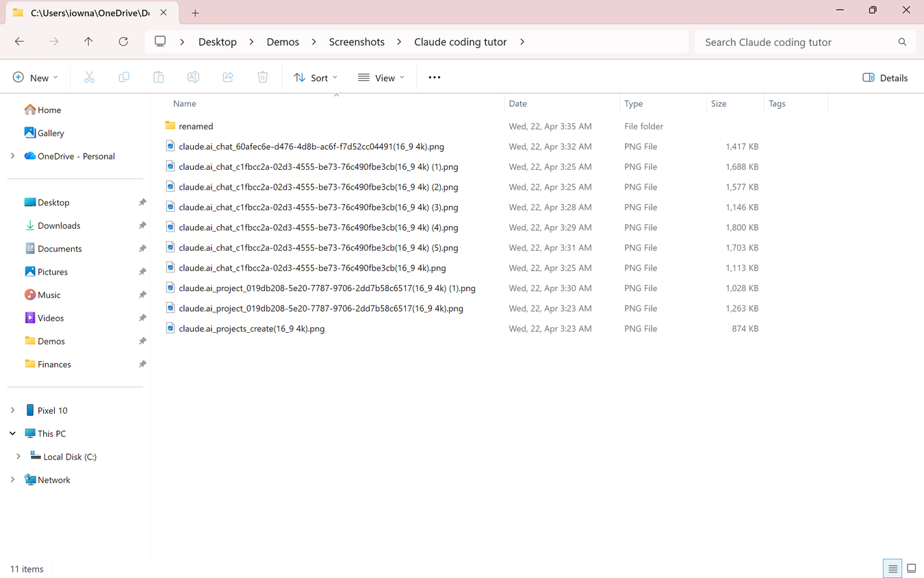The width and height of the screenshot is (924, 578).
Task: Select chat_c1fbcc2a file ending (1).png
Action: point(318,166)
